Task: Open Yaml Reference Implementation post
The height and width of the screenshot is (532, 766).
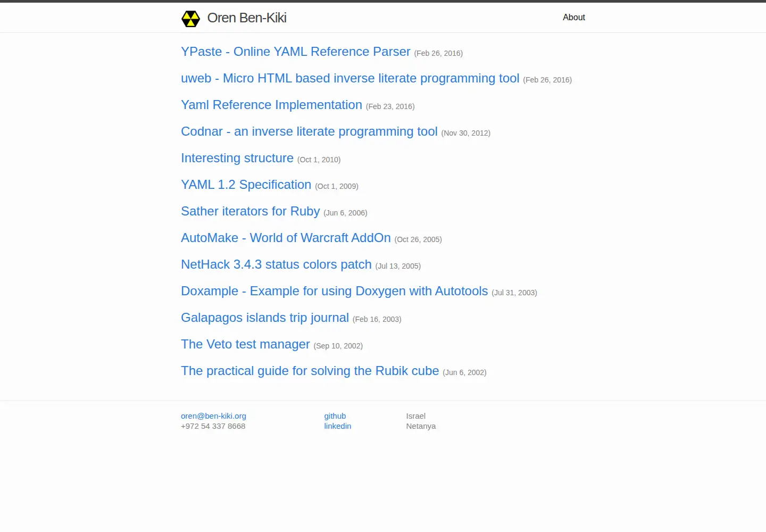Action: click(271, 105)
